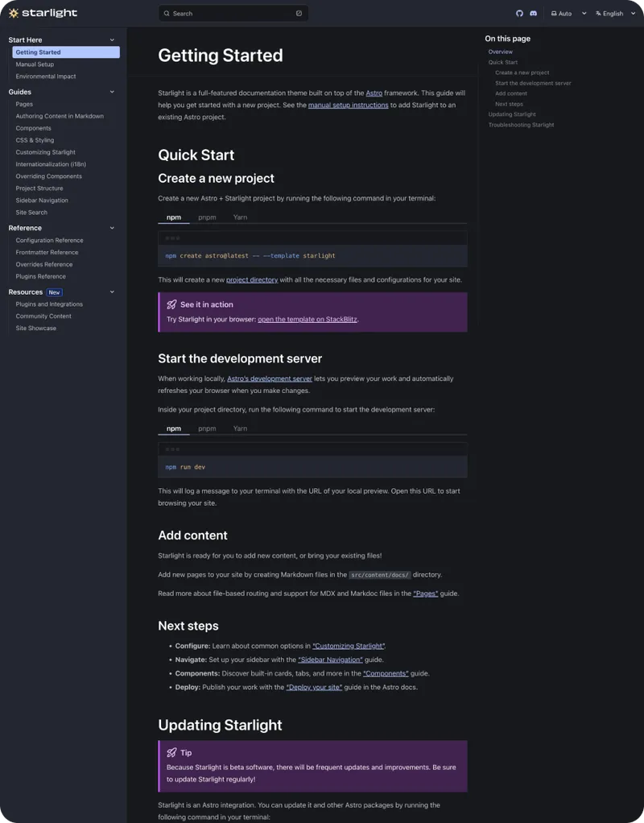This screenshot has width=644, height=823.
Task: Open the English language dropdown
Action: click(615, 14)
